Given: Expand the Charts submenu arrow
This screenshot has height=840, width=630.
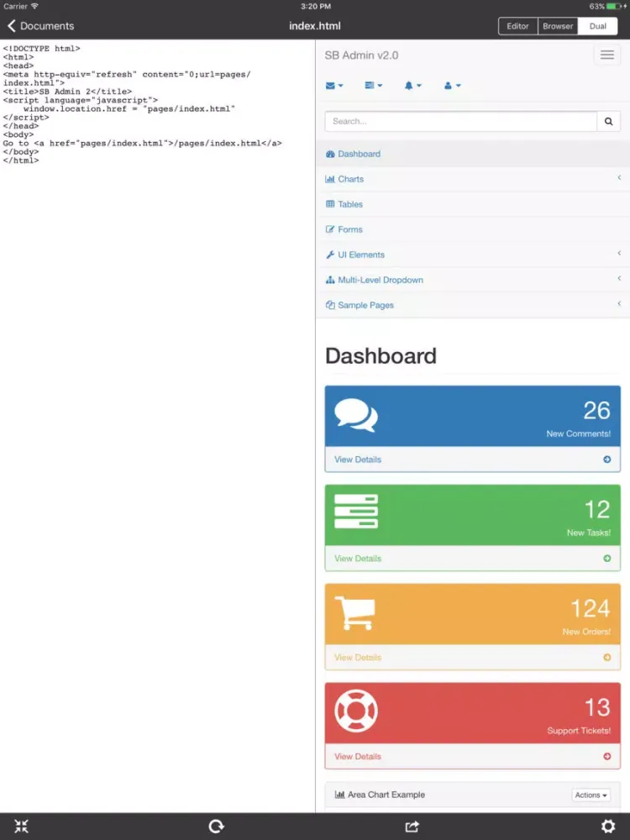Looking at the screenshot, I should coord(619,178).
